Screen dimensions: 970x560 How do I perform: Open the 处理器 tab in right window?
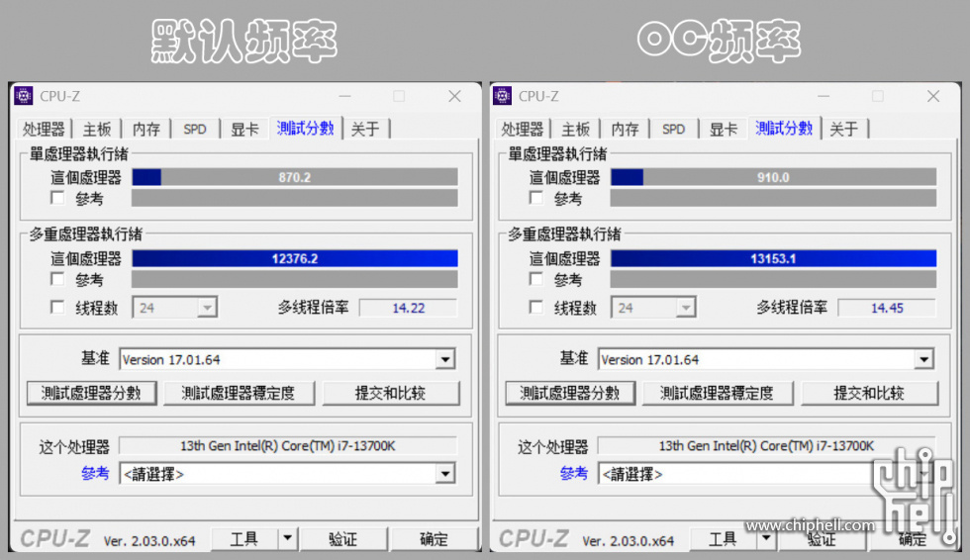[x=523, y=130]
